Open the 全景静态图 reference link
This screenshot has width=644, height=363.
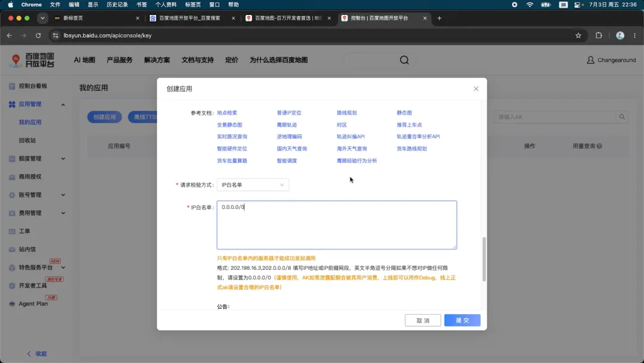(x=229, y=125)
